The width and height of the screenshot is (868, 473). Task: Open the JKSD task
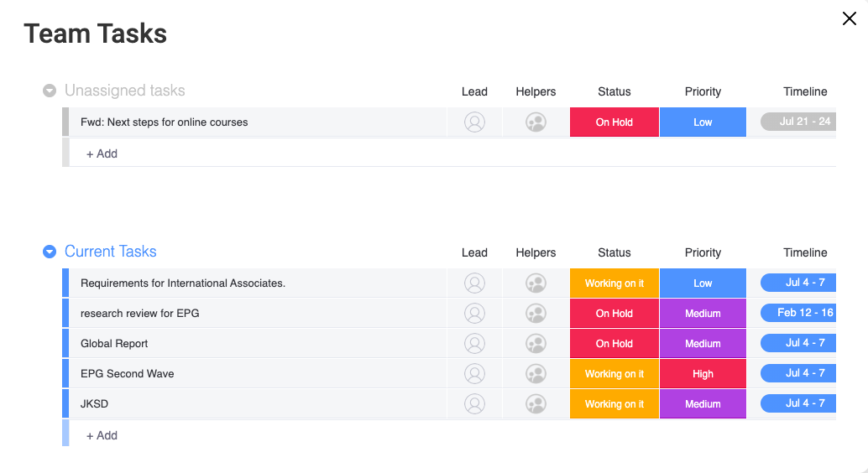[x=94, y=404]
